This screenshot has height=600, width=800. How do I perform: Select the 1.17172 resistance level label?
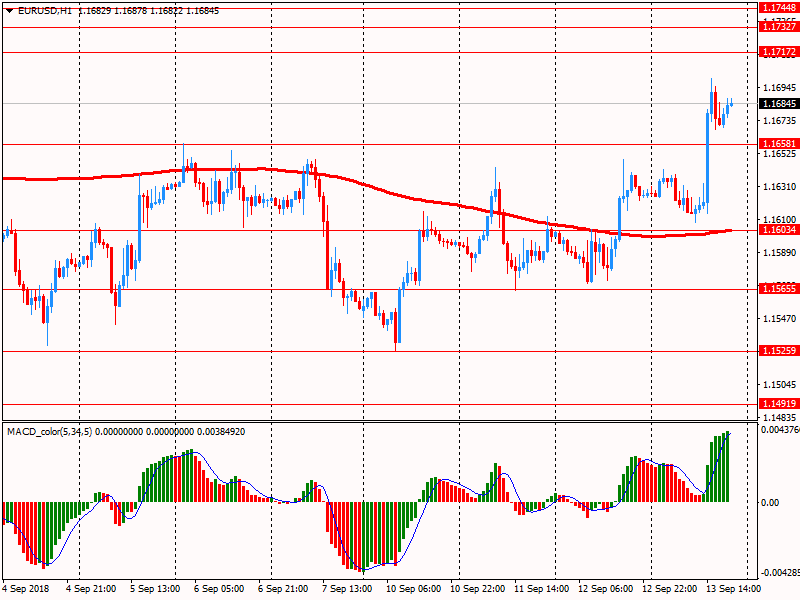pos(779,52)
